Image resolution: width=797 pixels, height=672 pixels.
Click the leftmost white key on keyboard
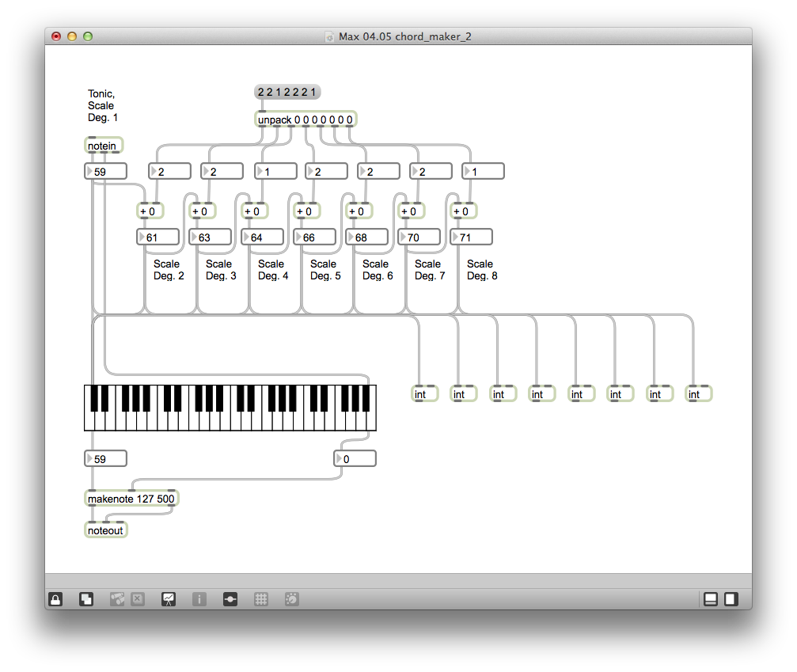click(x=89, y=421)
